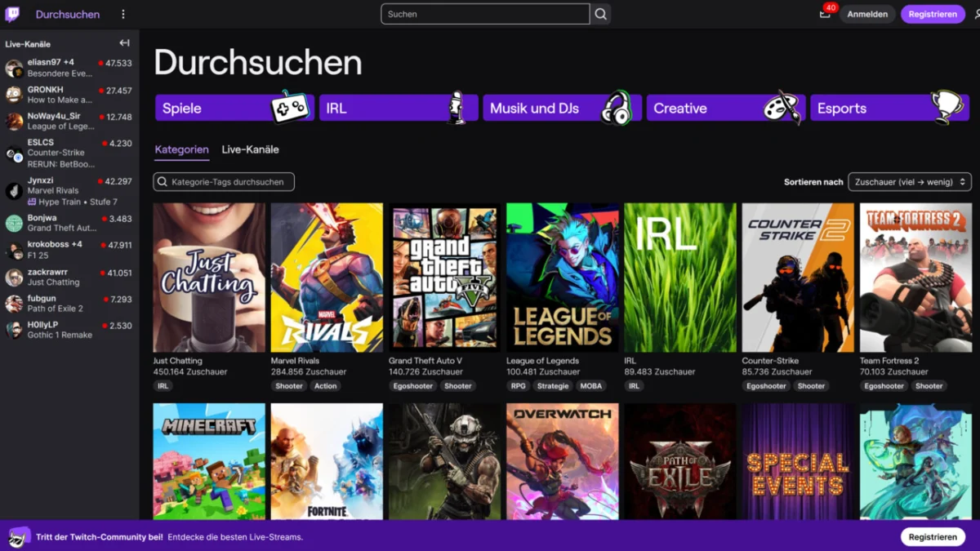Click fubgun channel avatar
The image size is (980, 551).
pos(14,304)
